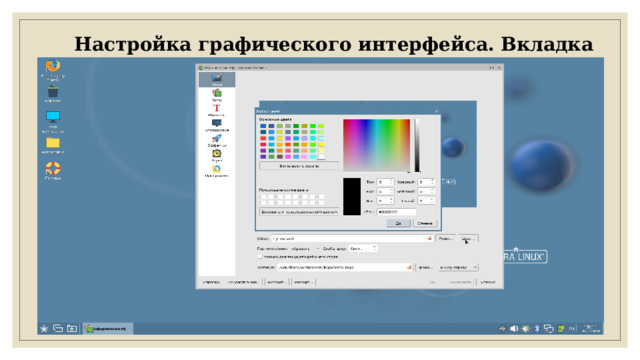Open the trash bin desktop icon
This screenshot has height=360, width=640.
click(53, 94)
